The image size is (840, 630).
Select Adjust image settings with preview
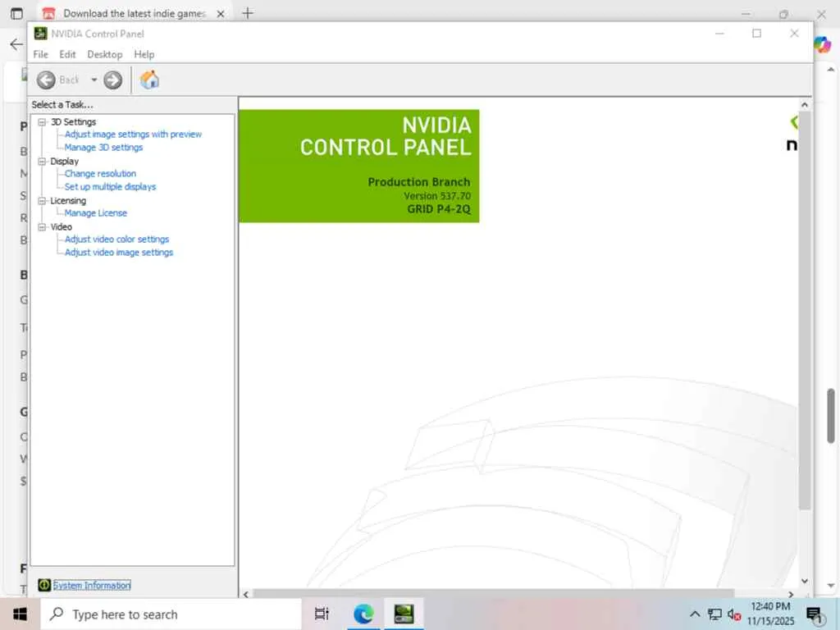[133, 135]
